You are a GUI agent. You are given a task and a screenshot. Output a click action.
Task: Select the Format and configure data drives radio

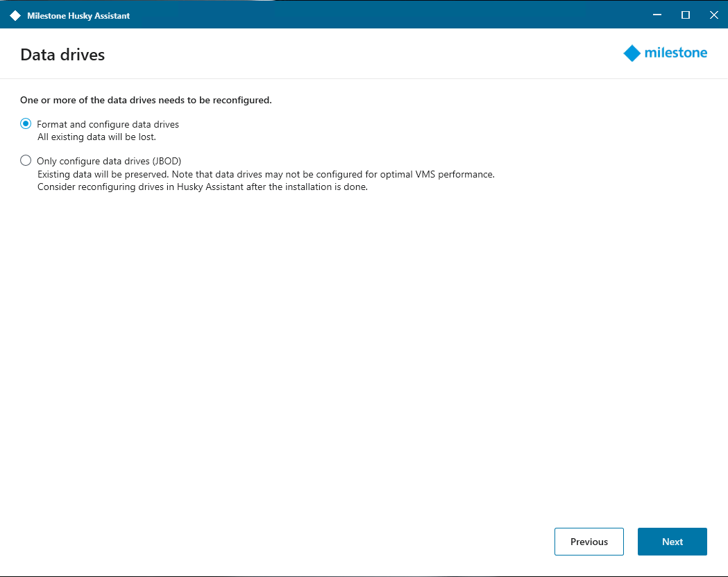[x=26, y=124]
